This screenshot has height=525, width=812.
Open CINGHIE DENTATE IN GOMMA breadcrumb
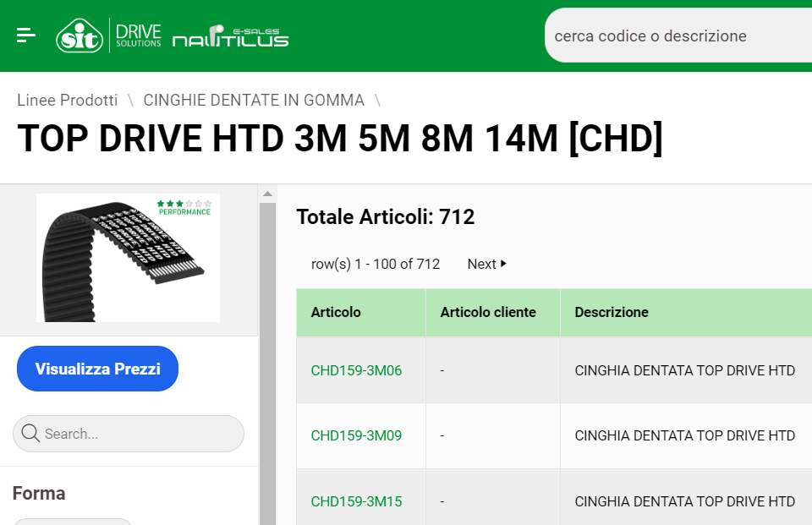click(254, 100)
